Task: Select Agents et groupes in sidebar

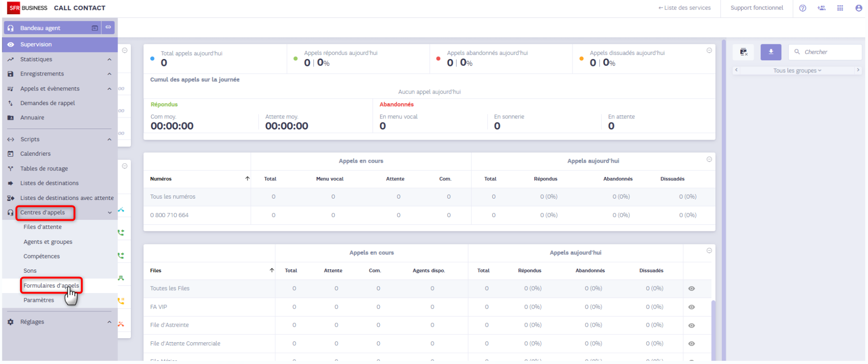Action: pos(48,242)
